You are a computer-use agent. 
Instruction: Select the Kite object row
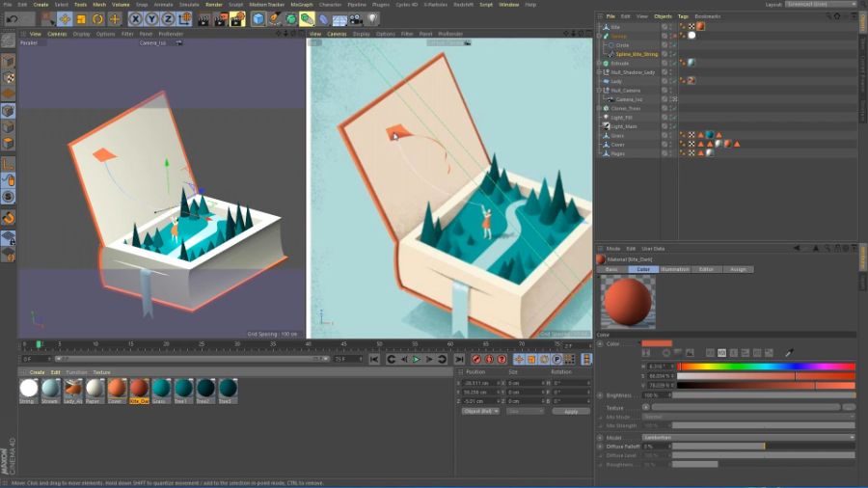615,27
